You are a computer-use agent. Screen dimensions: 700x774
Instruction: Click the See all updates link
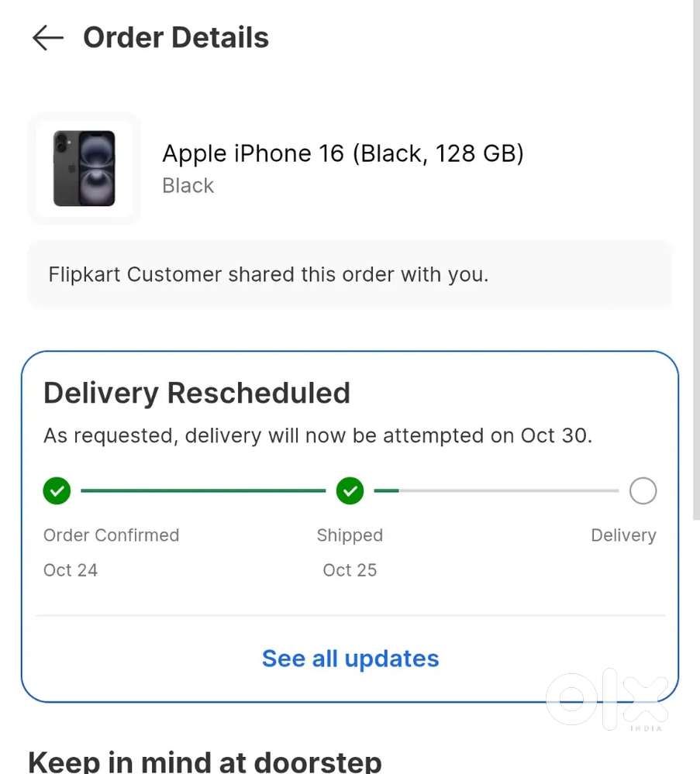pos(350,658)
